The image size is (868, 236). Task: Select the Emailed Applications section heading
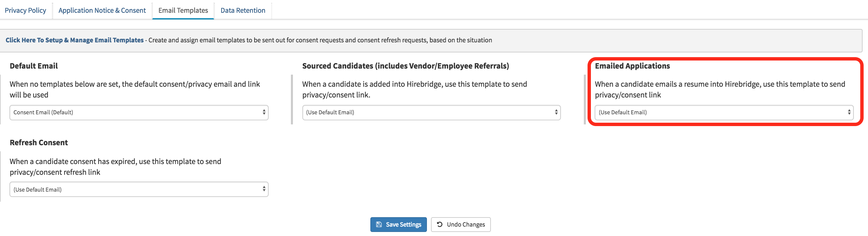click(x=632, y=66)
